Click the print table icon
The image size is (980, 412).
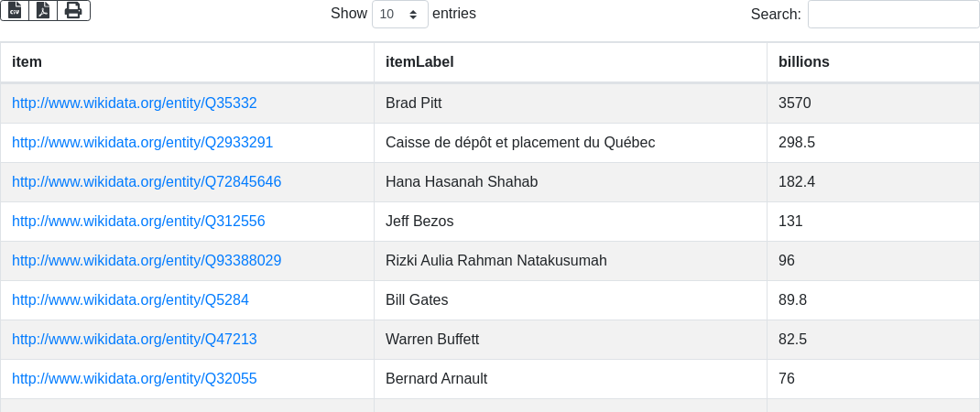(x=73, y=11)
